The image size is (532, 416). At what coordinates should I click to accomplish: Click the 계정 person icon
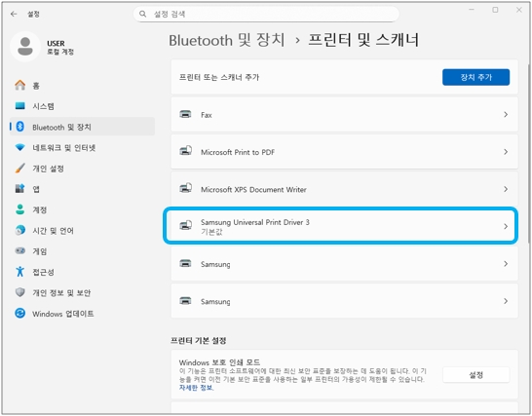[20, 209]
